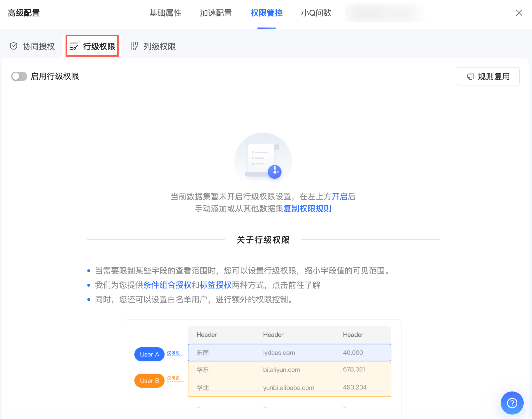Click the copy icon in 规则复用 button
The image size is (532, 419).
click(x=470, y=76)
